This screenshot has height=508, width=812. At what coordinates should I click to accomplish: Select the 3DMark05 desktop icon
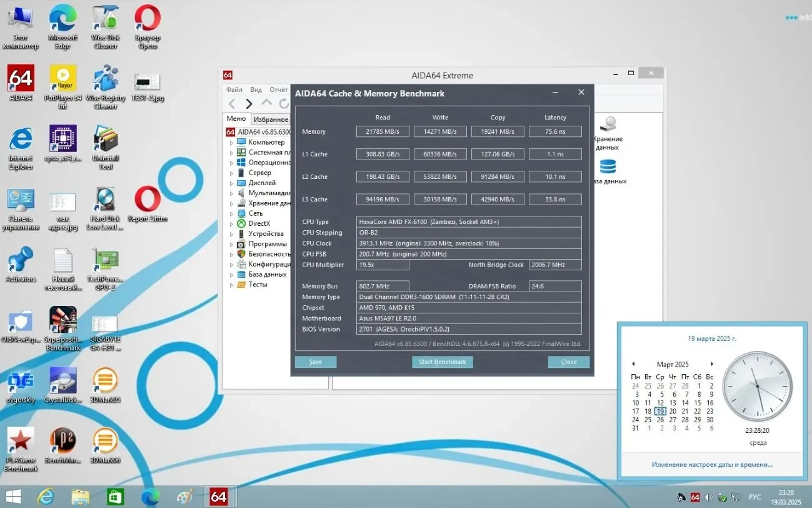point(105,385)
